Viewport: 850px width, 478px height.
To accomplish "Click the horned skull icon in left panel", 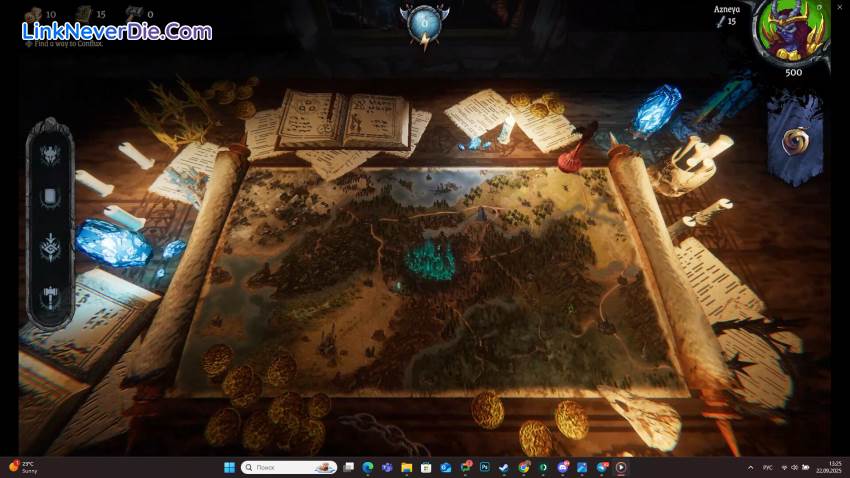I will point(50,154).
